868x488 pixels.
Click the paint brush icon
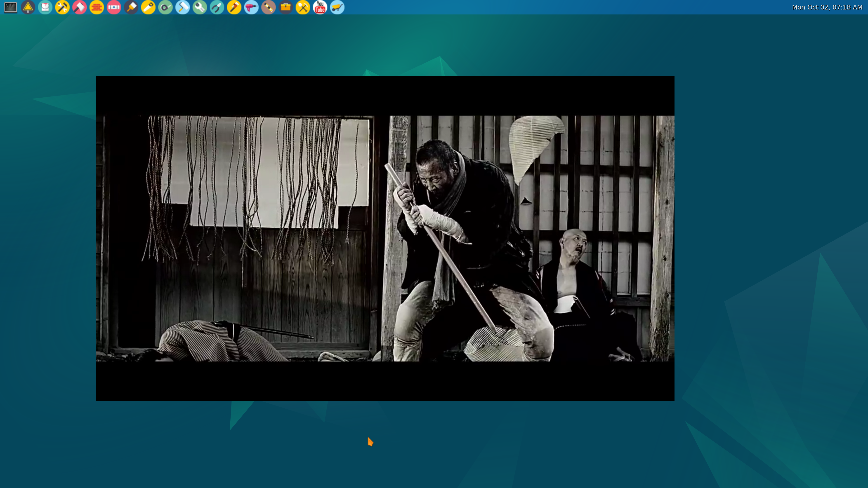131,7
